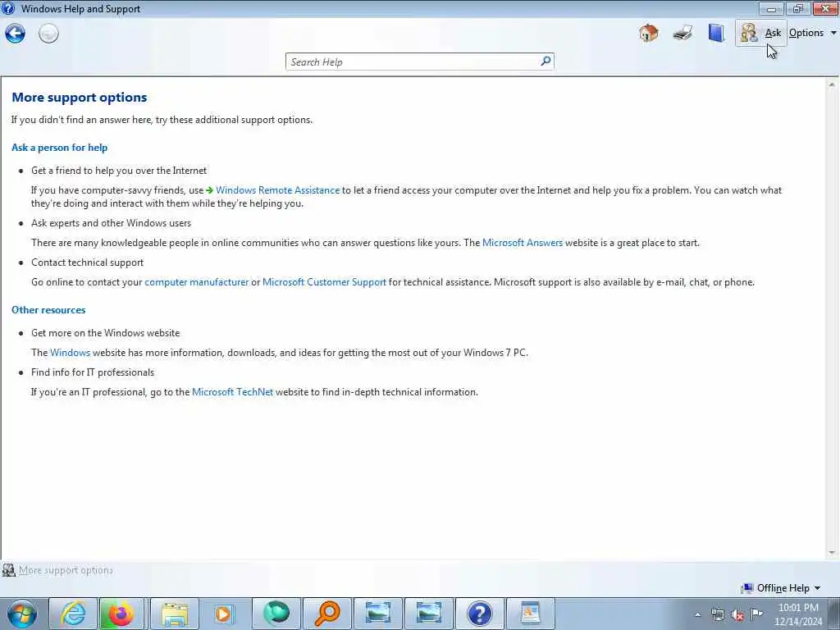Open Firefox from the taskbar
Image resolution: width=840 pixels, height=630 pixels.
[121, 614]
